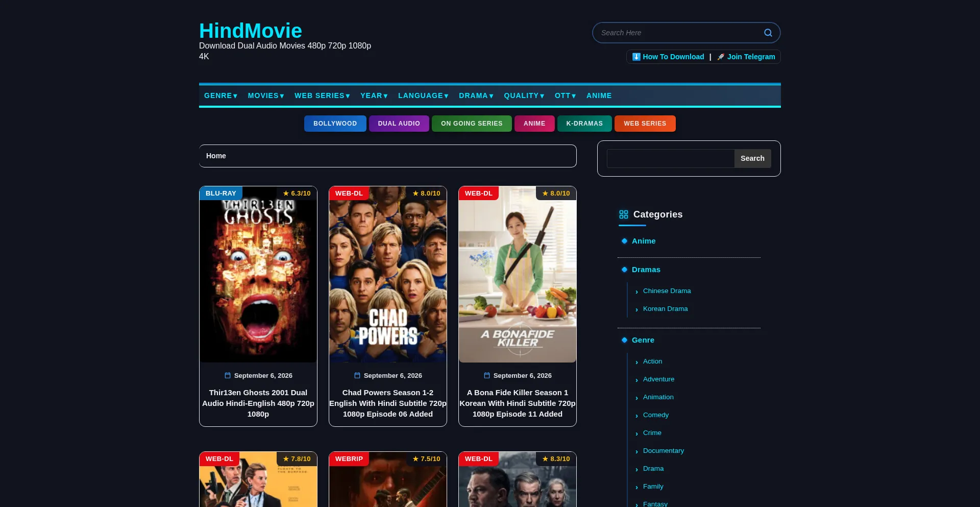
Task: Open Thir13en Ghosts 2001 Dual Audio title
Action: [x=258, y=403]
